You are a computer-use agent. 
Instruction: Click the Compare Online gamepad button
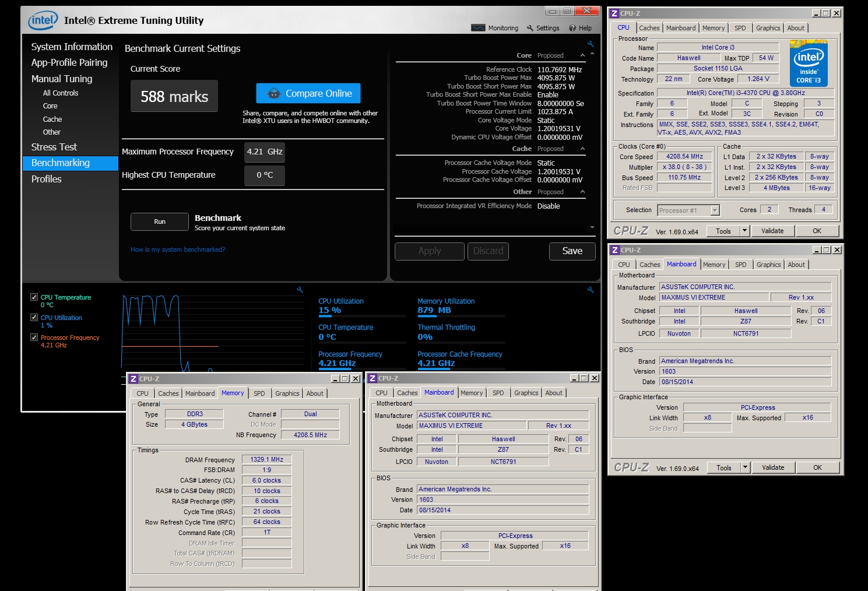point(308,93)
